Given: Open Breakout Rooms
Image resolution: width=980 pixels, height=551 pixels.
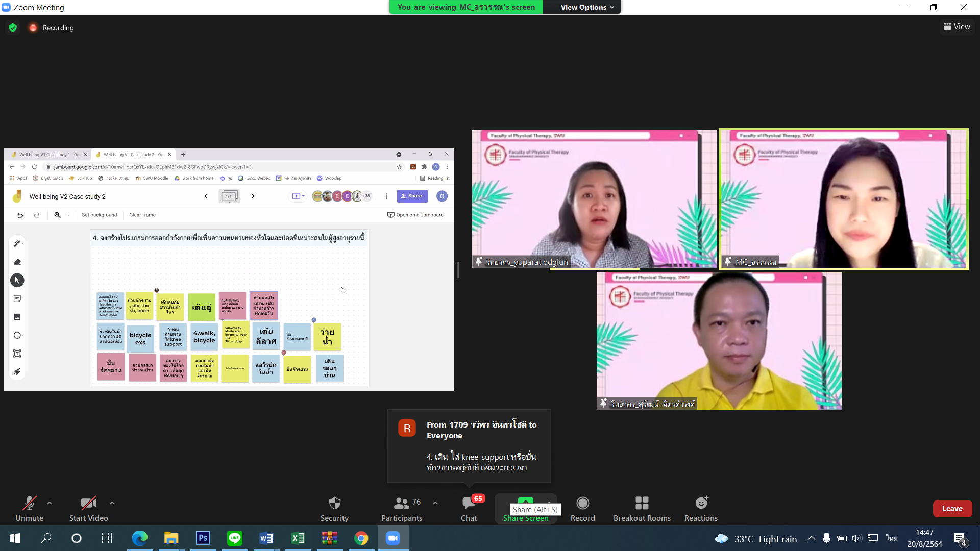Looking at the screenshot, I should point(642,504).
